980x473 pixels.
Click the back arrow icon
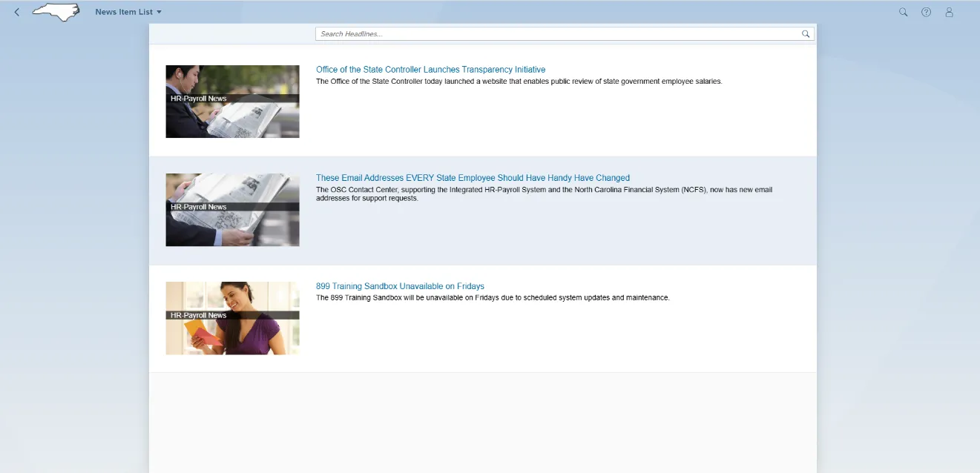17,12
